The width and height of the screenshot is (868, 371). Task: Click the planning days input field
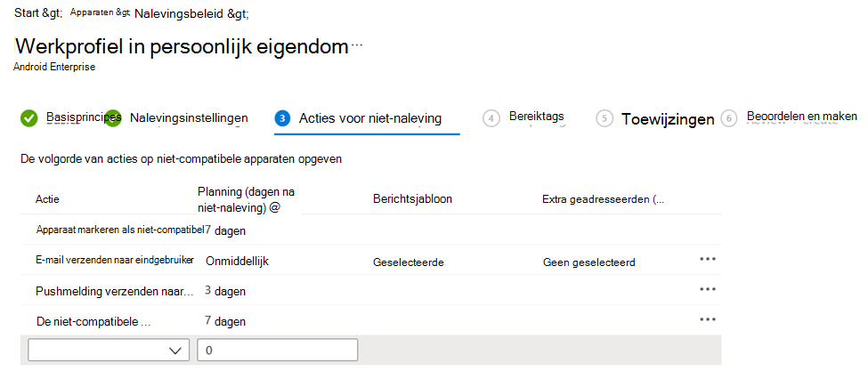(x=278, y=350)
